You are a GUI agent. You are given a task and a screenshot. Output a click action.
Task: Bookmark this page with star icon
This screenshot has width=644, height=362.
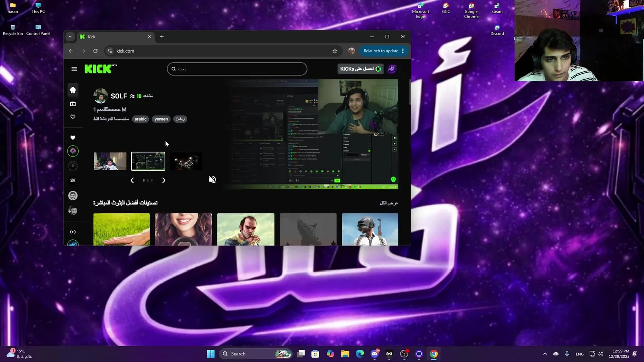click(x=335, y=51)
